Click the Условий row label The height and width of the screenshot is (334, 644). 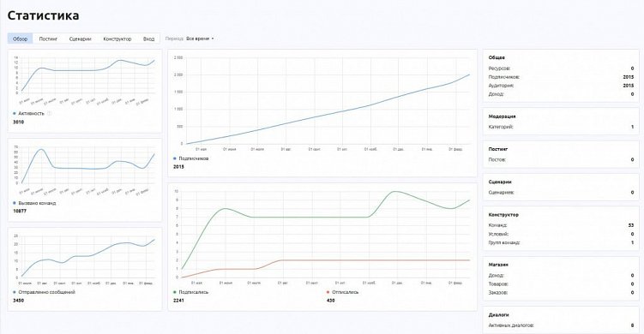pos(498,234)
